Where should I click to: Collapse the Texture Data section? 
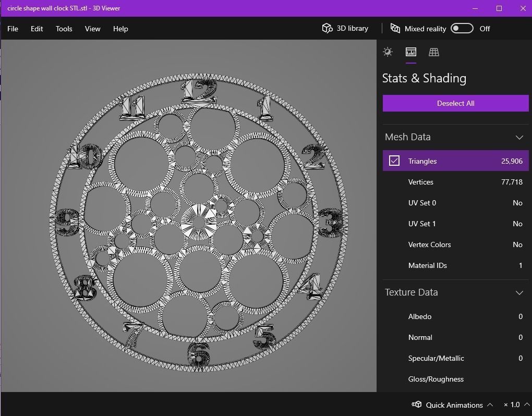pyautogui.click(x=519, y=292)
